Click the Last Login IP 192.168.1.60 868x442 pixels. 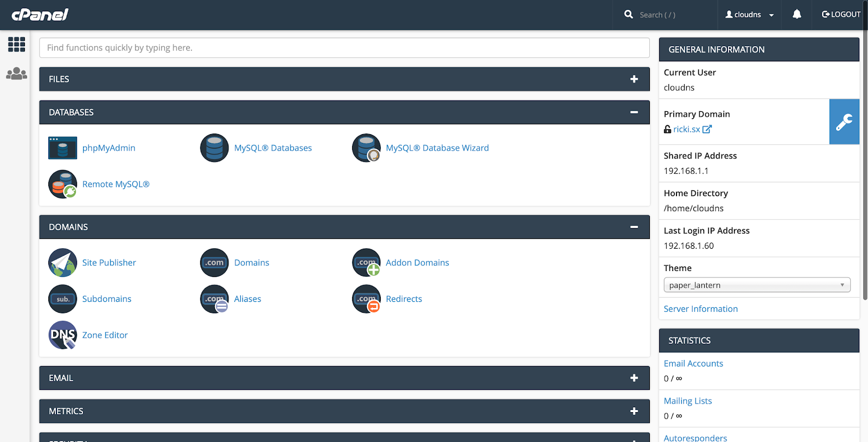(688, 246)
